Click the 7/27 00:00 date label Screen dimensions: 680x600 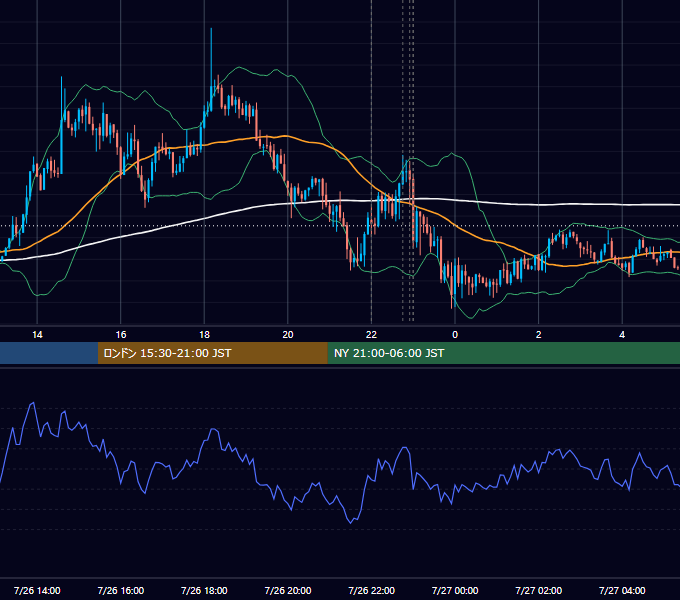click(455, 590)
